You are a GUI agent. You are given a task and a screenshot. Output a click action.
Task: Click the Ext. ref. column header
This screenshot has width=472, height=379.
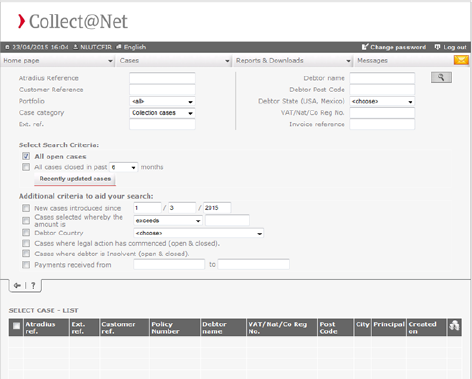85,327
